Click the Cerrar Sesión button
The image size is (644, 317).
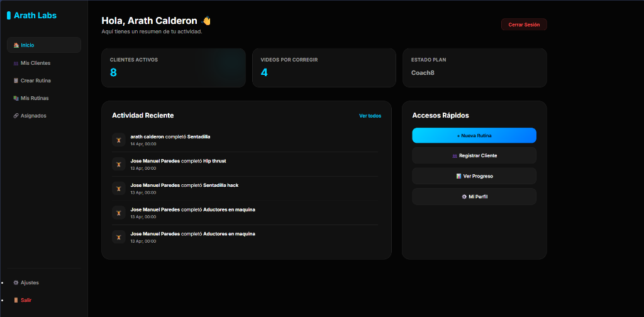click(524, 25)
